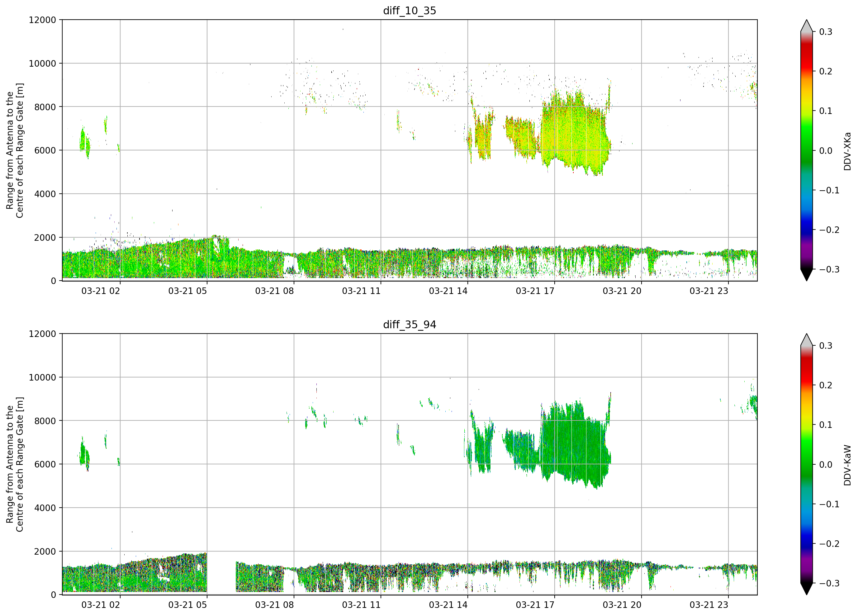Click the 03-21 23 time label under diff_10_35
858x616 pixels.
[709, 291]
